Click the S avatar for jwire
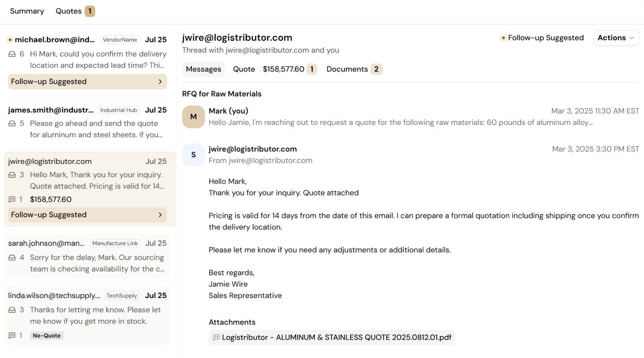 point(193,155)
